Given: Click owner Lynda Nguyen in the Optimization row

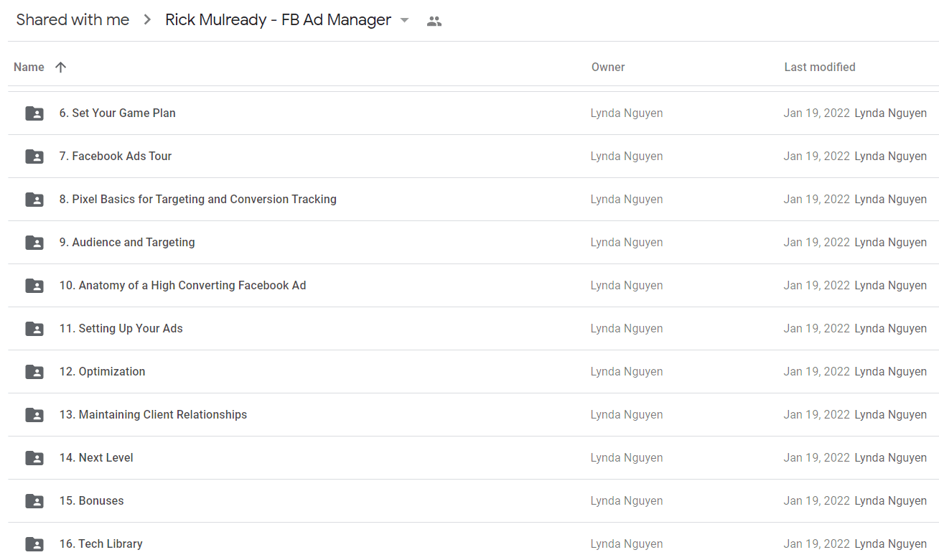Looking at the screenshot, I should click(x=627, y=371).
